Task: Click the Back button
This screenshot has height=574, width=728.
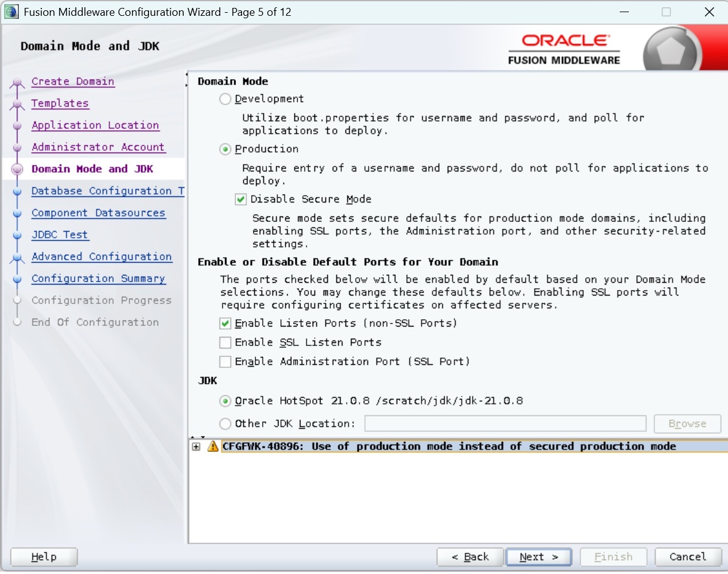Action: [470, 557]
